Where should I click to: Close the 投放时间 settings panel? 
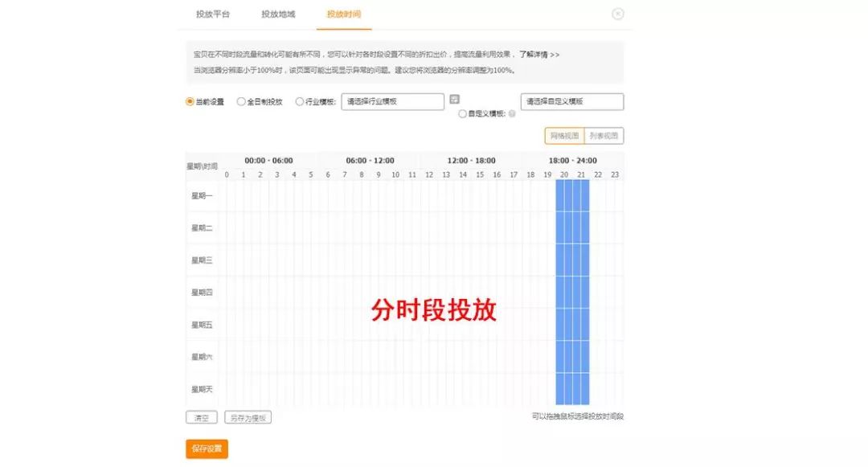[x=617, y=14]
